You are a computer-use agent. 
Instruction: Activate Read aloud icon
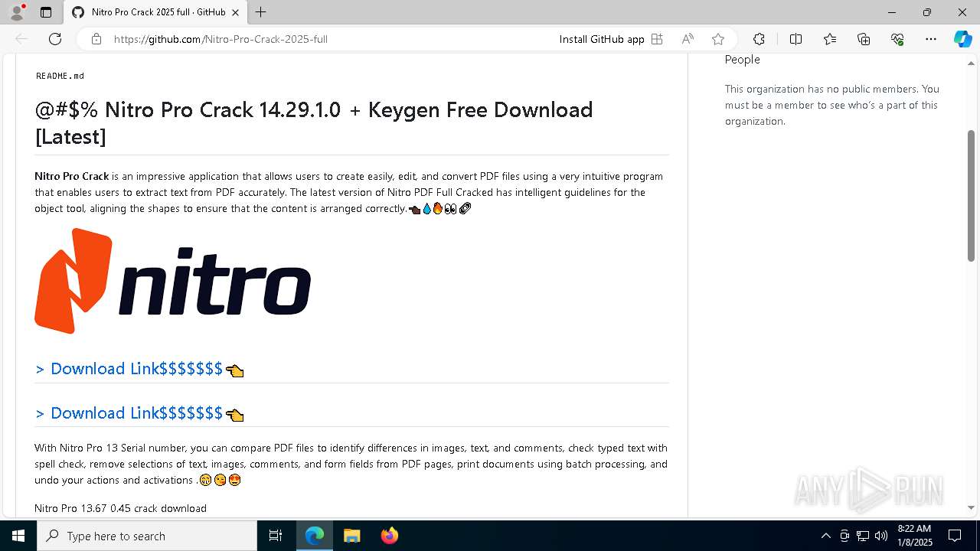688,39
